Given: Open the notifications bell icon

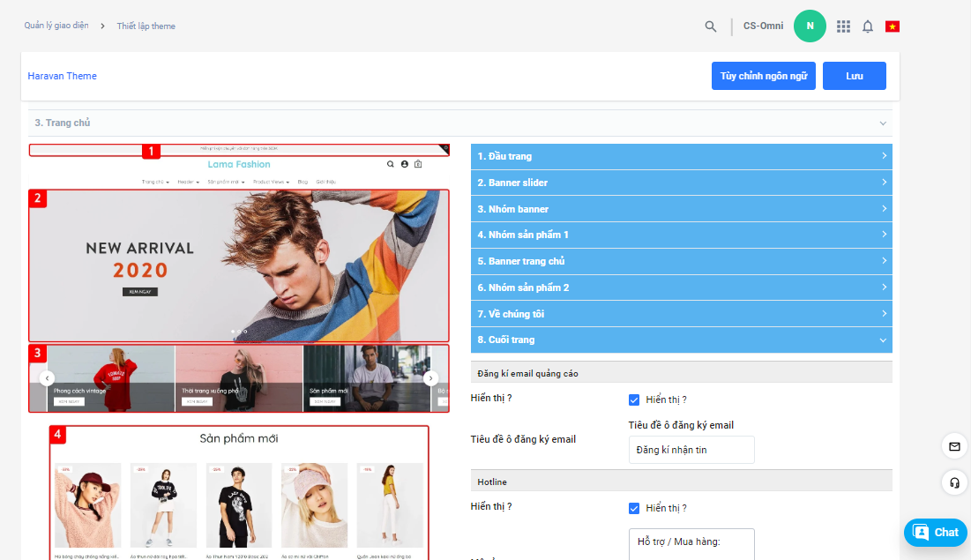Looking at the screenshot, I should 868,26.
